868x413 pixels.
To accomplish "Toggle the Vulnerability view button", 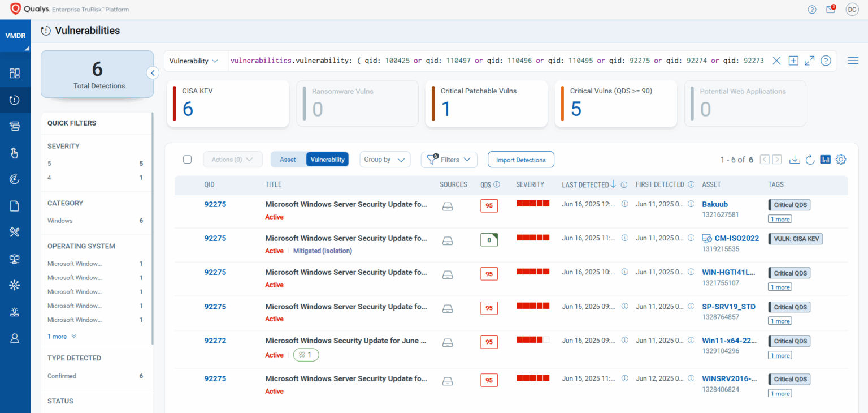I will [x=327, y=159].
